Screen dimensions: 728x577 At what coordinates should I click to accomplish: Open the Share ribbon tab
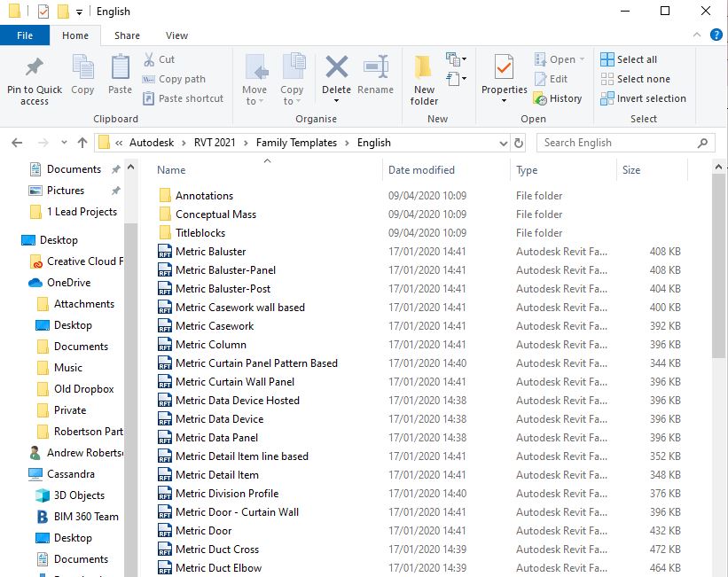(126, 35)
